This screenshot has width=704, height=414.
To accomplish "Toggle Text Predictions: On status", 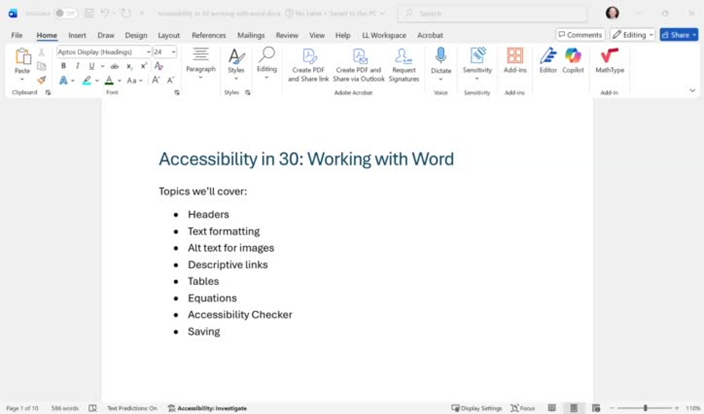I will [132, 408].
